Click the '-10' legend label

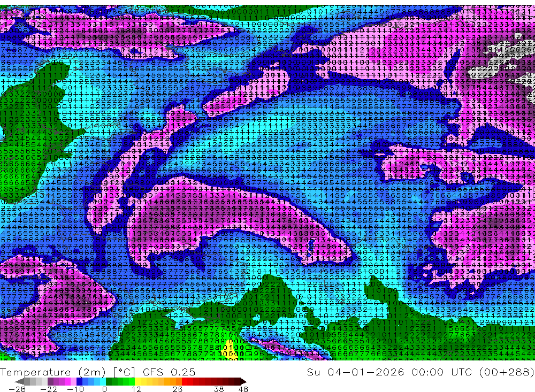(x=75, y=389)
